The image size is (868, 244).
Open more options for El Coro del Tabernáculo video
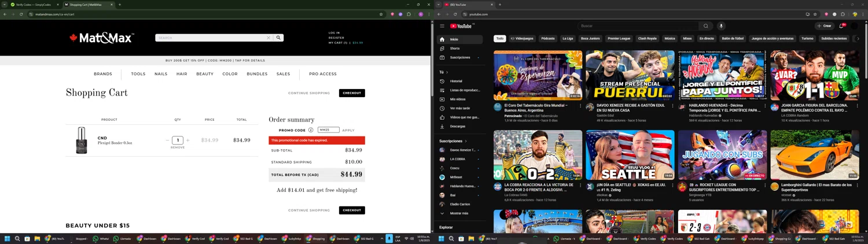pos(580,106)
